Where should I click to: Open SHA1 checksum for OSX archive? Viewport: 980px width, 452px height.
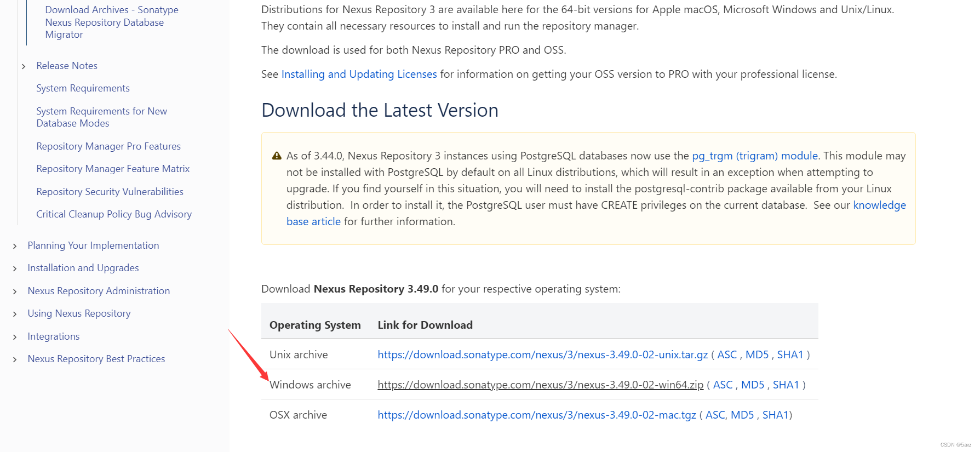(776, 415)
